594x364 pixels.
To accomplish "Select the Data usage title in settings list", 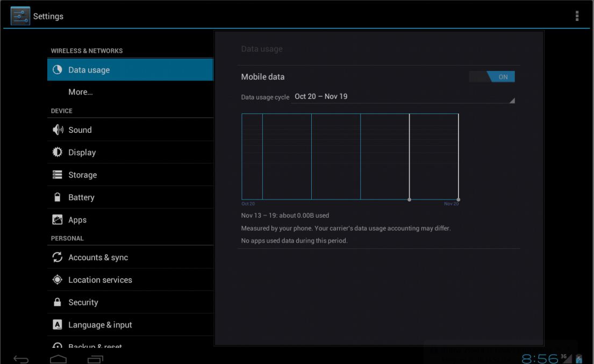I will [90, 69].
